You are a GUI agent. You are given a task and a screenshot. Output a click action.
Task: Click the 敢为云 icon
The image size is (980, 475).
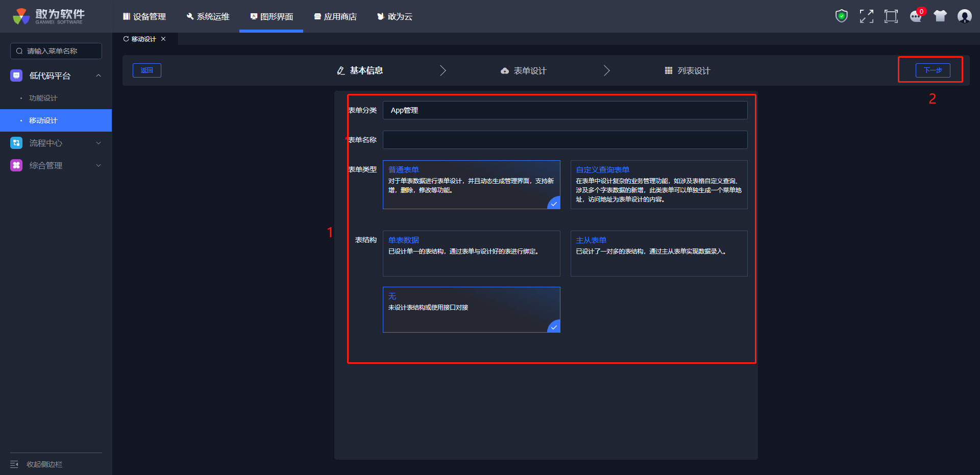pyautogui.click(x=380, y=16)
